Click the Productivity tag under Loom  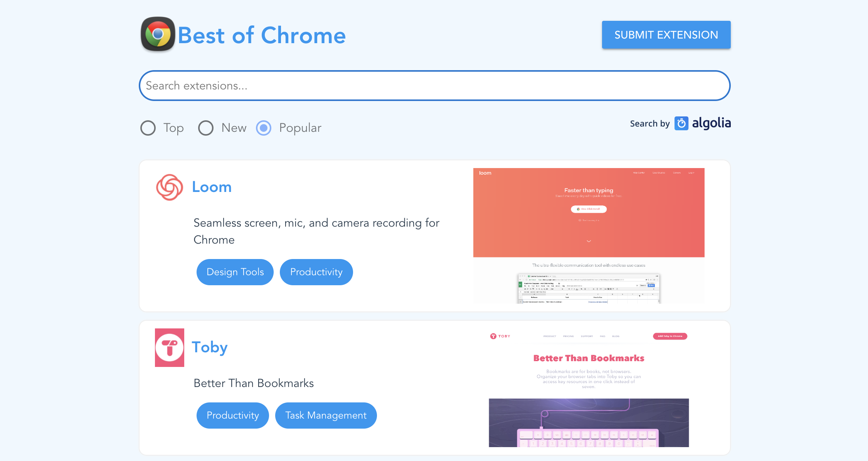click(x=316, y=272)
